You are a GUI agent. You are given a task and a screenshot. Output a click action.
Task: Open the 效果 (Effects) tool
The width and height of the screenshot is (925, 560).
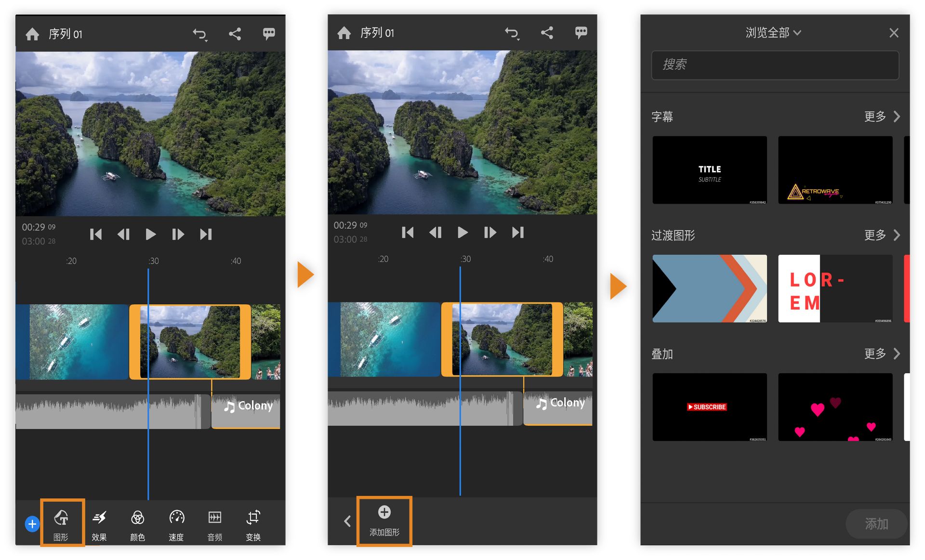99,524
